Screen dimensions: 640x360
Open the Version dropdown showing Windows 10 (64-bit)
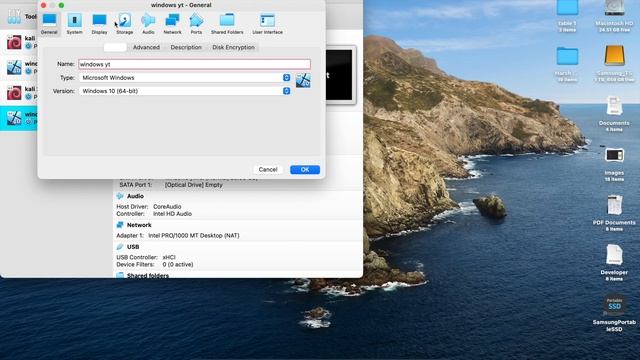[185, 91]
